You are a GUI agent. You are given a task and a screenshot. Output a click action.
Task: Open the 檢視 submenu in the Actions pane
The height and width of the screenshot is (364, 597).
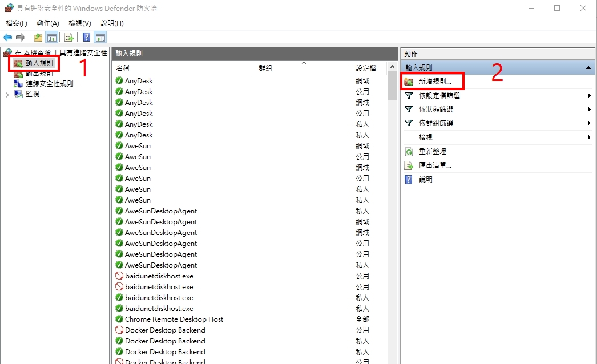pyautogui.click(x=498, y=137)
